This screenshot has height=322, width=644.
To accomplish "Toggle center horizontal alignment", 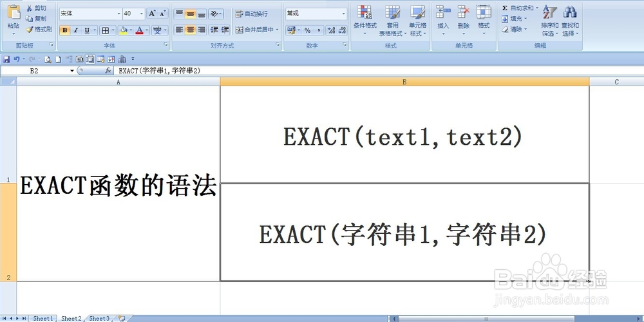I will [190, 30].
